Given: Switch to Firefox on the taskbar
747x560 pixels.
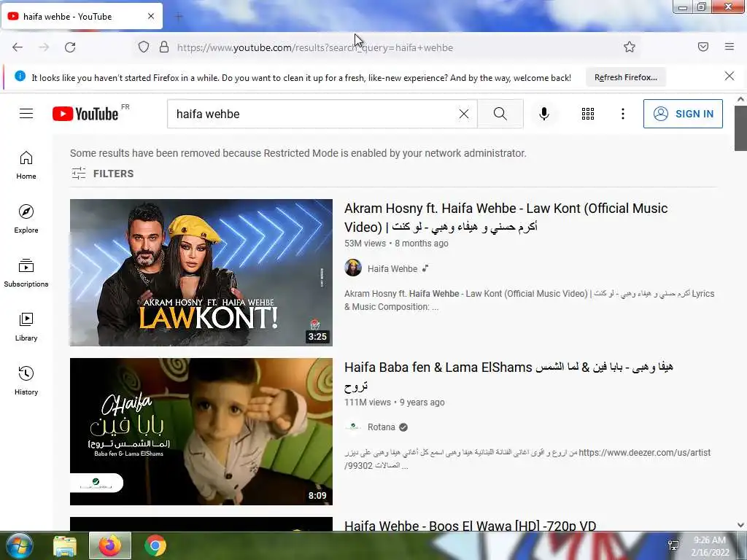Looking at the screenshot, I should point(110,545).
